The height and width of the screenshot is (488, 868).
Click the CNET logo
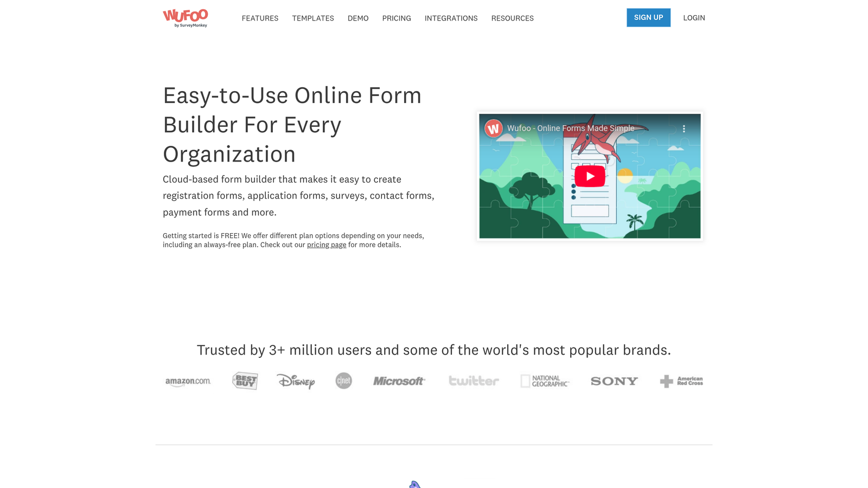coord(343,381)
